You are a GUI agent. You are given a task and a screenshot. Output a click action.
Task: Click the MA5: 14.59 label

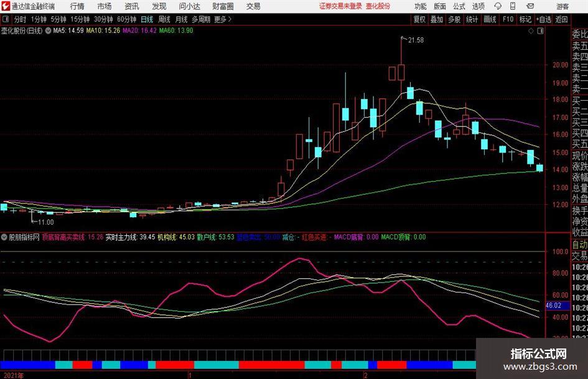(68, 30)
